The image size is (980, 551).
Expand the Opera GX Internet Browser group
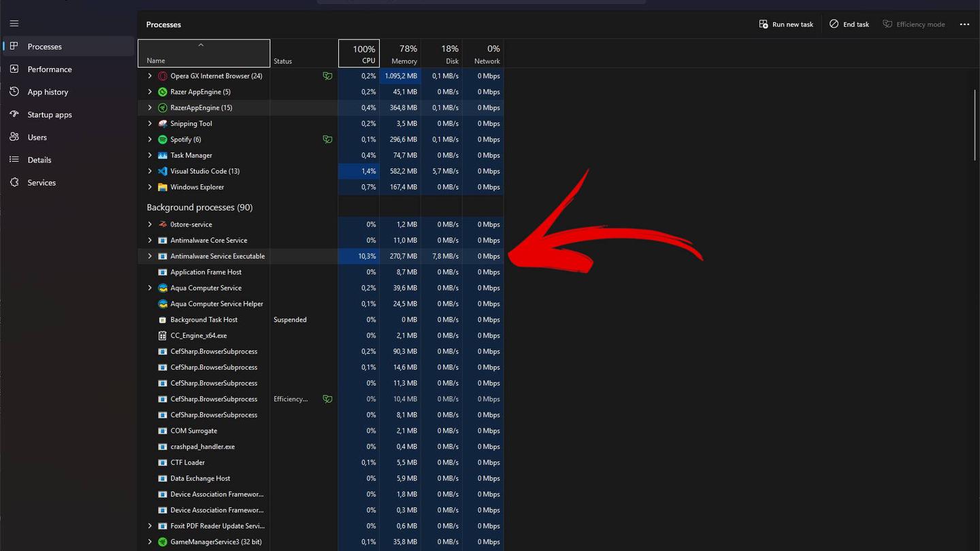coord(150,76)
